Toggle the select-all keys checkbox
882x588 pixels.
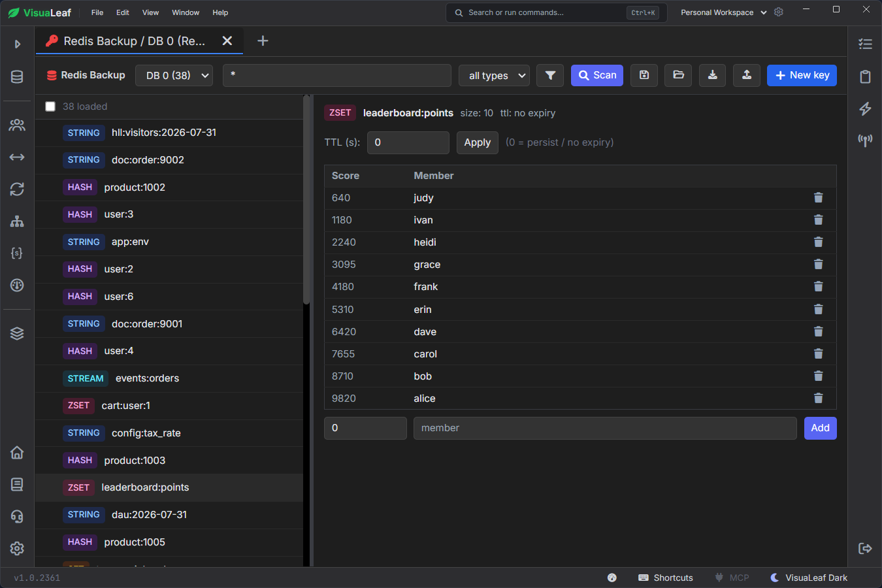pos(50,106)
